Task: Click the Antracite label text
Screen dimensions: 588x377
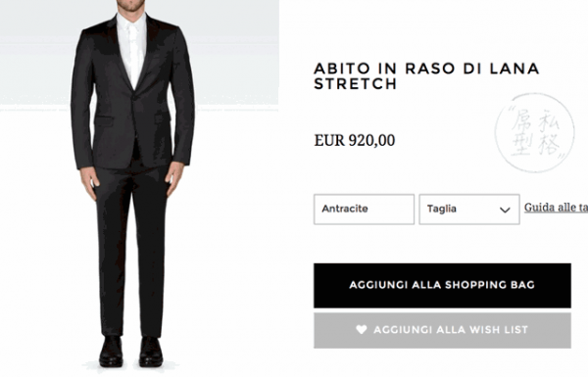Action: pyautogui.click(x=345, y=209)
